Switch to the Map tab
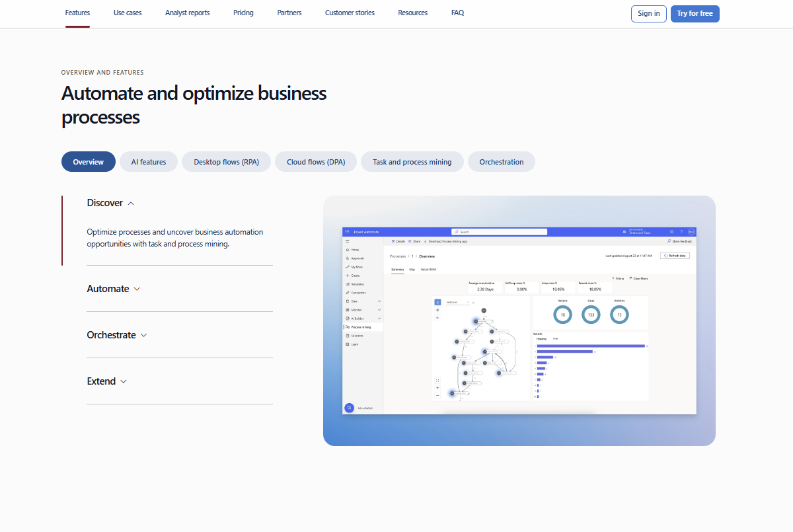 click(x=411, y=269)
